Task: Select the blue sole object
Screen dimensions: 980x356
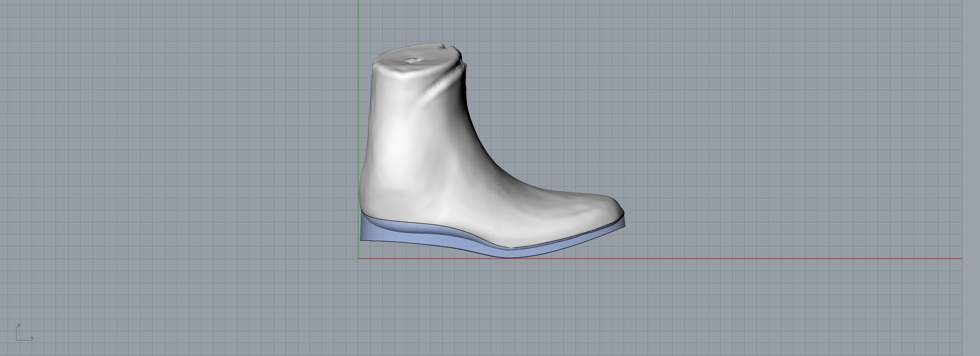Action: 445,240
